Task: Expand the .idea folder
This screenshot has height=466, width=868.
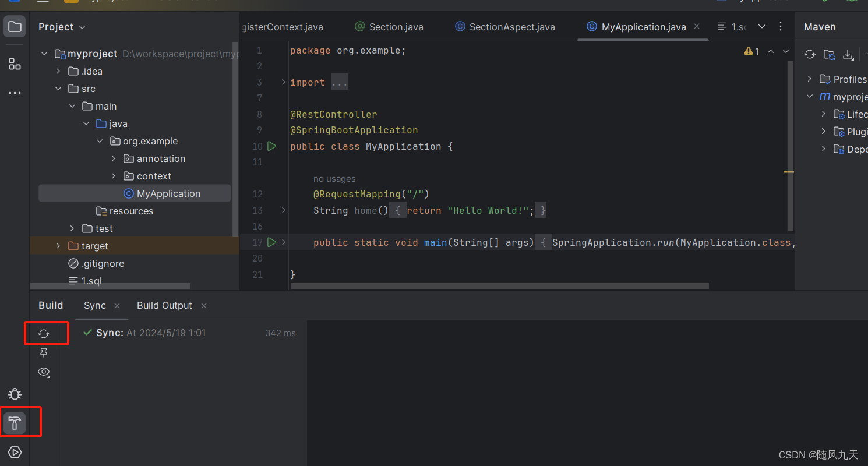Action: [58, 71]
